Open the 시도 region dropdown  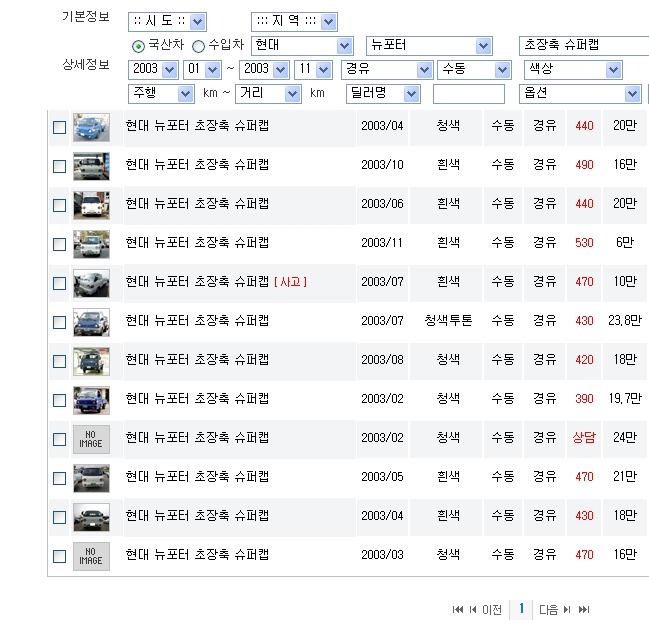coord(167,22)
